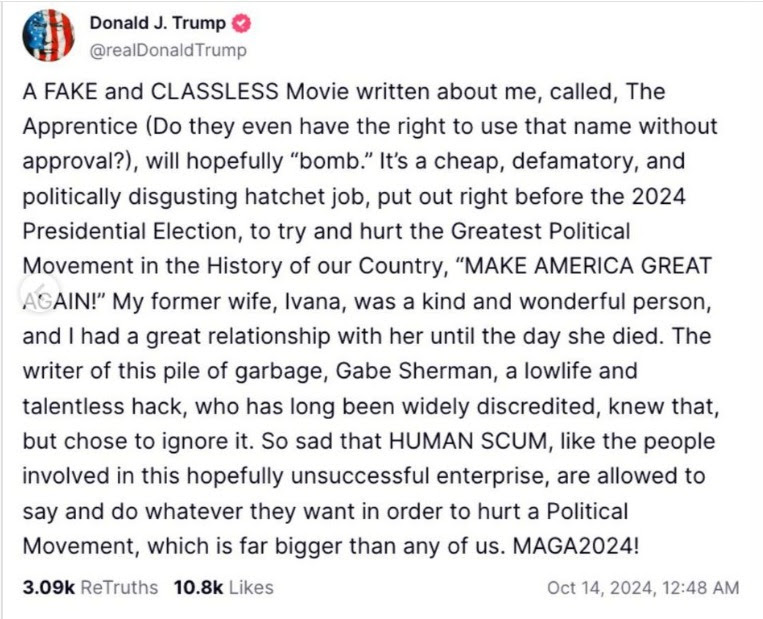Click the "MAKE AMERICA GREAT" phrase
The height and width of the screenshot is (619, 763).
pyautogui.click(x=589, y=266)
